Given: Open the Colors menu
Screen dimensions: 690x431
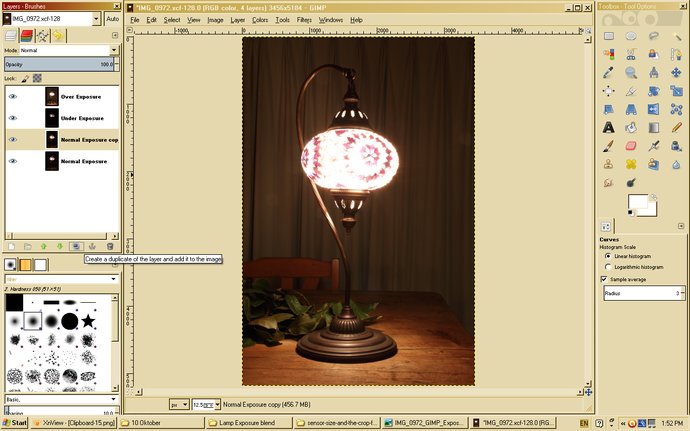Looking at the screenshot, I should (260, 20).
